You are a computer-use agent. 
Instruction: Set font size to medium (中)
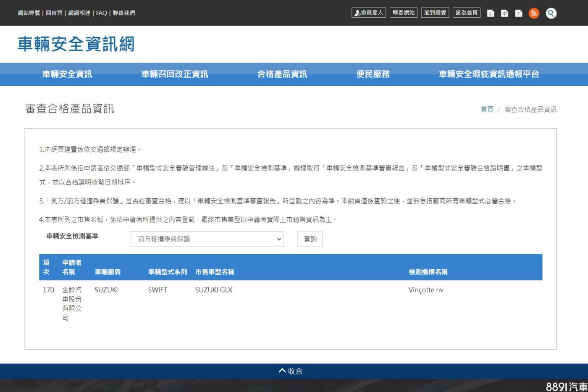pyautogui.click(x=504, y=13)
